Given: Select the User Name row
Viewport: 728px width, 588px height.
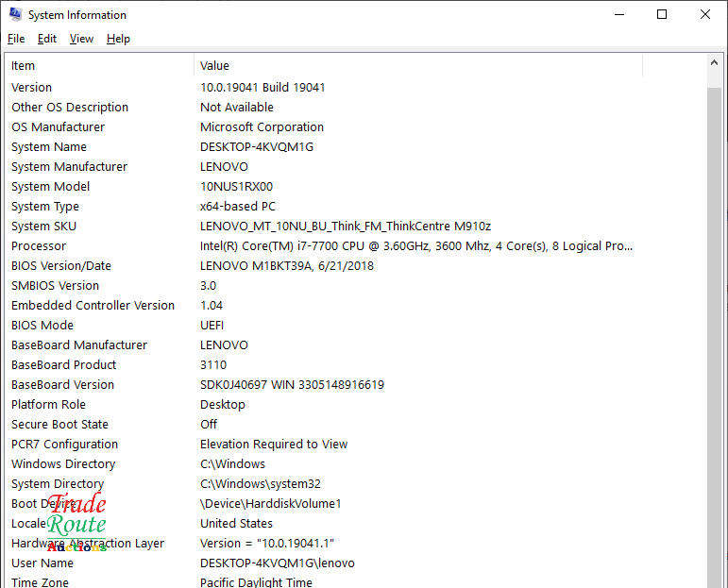Looking at the screenshot, I should point(42,563).
